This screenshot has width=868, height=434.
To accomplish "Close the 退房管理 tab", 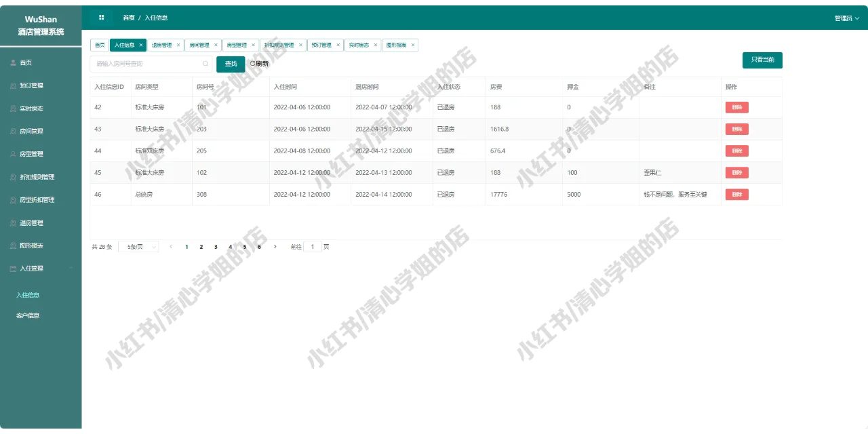I will (x=179, y=45).
